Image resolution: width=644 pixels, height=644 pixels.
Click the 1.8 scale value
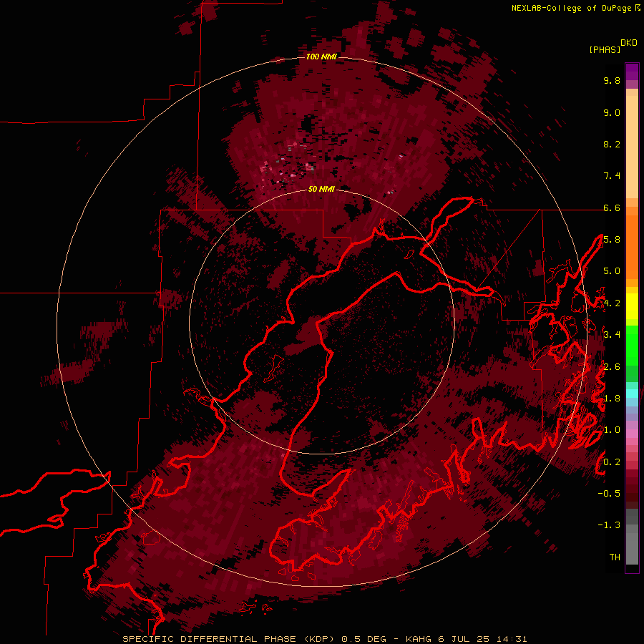[612, 399]
